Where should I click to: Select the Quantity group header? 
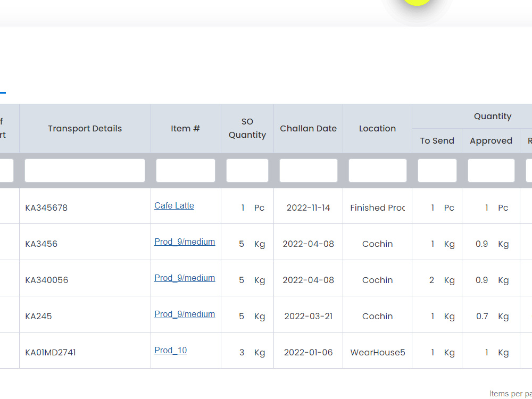point(493,117)
